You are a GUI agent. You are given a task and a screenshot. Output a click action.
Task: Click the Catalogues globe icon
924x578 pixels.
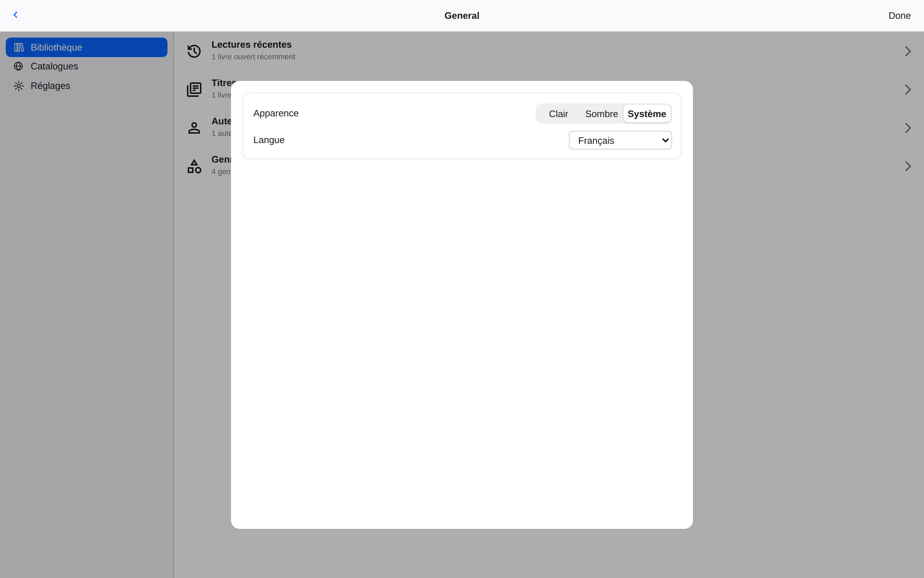pyautogui.click(x=18, y=66)
